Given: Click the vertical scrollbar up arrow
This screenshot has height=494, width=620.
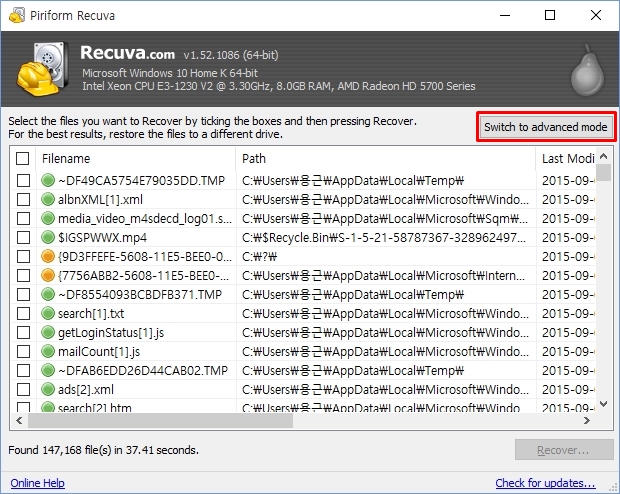Looking at the screenshot, I should tap(603, 156).
